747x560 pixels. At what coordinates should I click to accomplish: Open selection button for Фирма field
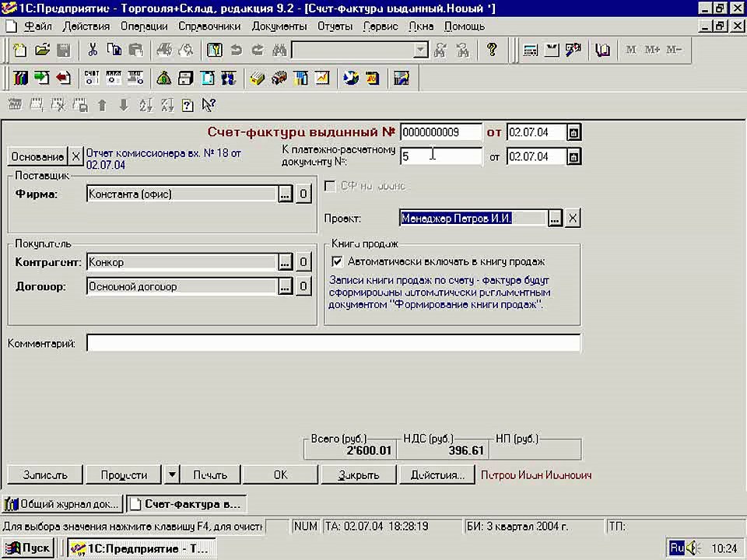click(x=285, y=194)
